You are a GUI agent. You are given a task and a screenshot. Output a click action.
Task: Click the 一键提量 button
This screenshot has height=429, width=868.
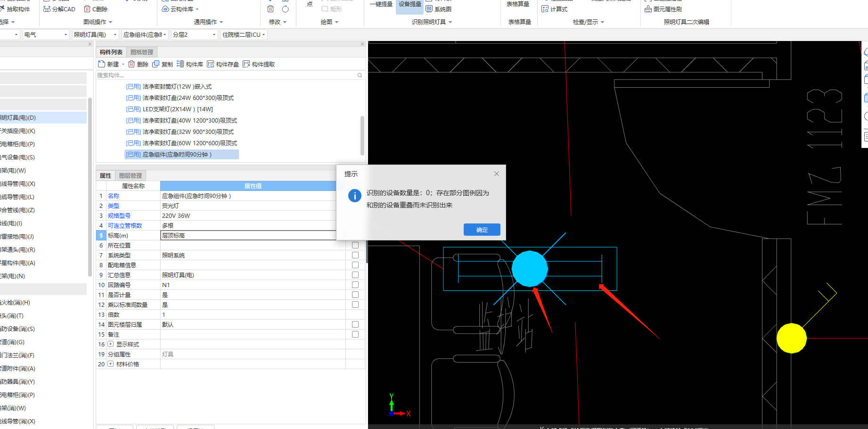click(x=381, y=4)
